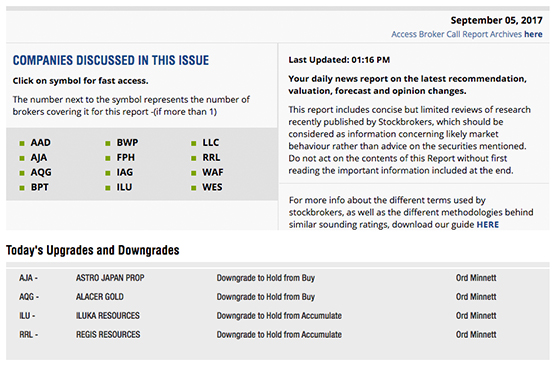
Task: Click Ord Minnett in the ILU row
Action: (x=476, y=315)
